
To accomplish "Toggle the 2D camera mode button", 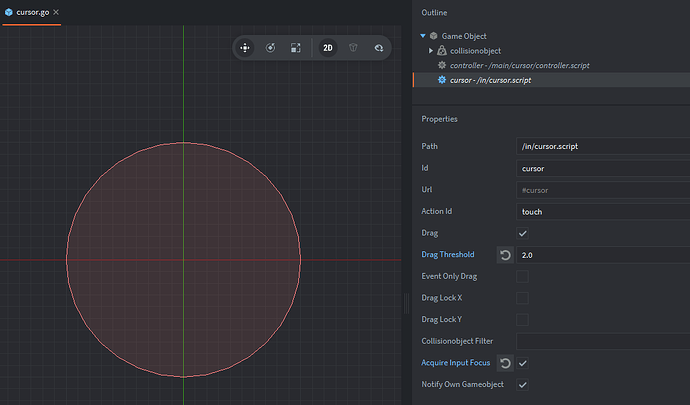I will tap(328, 48).
